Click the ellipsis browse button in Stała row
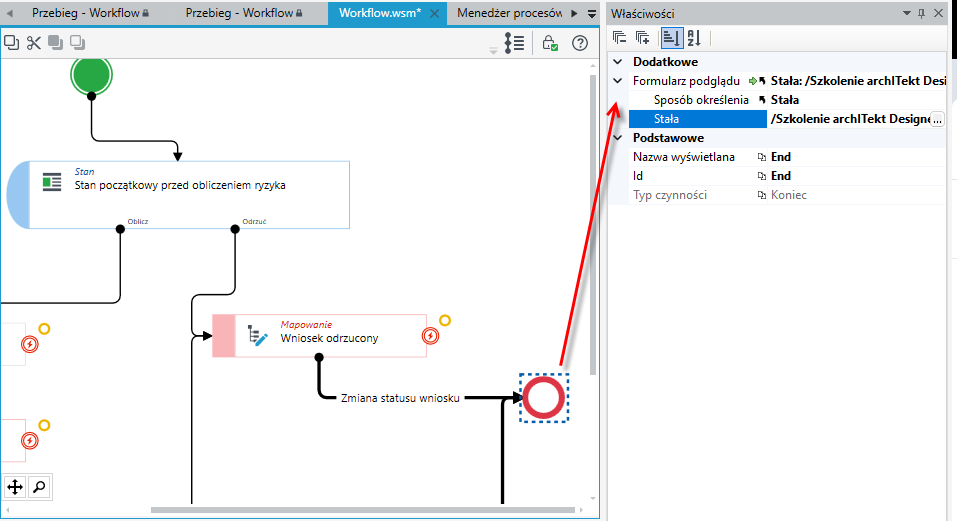The image size is (957, 521). (x=937, y=120)
